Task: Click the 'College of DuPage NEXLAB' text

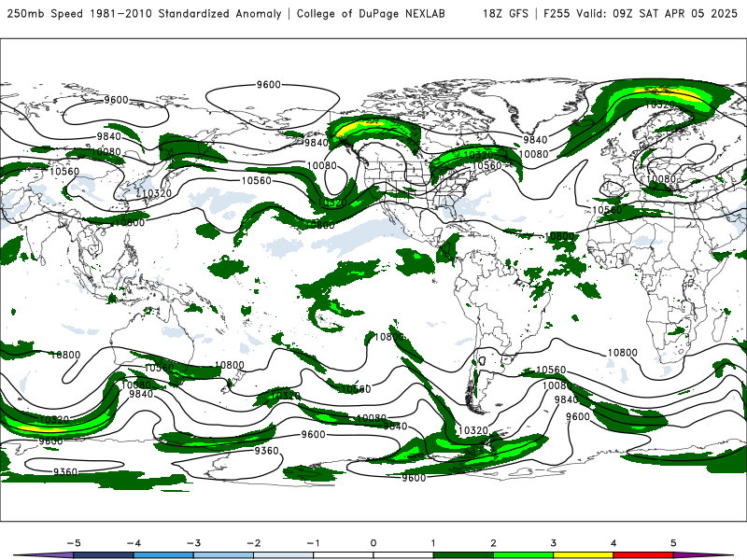Action: point(371,14)
